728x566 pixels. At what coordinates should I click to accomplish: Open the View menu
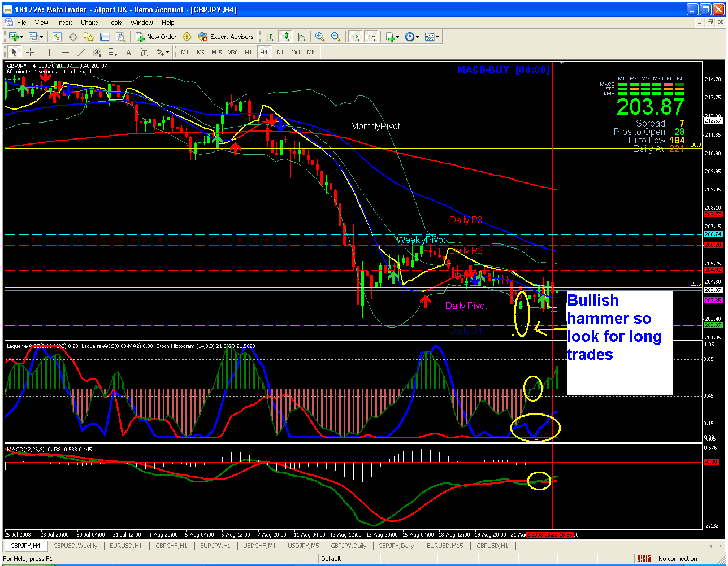point(42,23)
